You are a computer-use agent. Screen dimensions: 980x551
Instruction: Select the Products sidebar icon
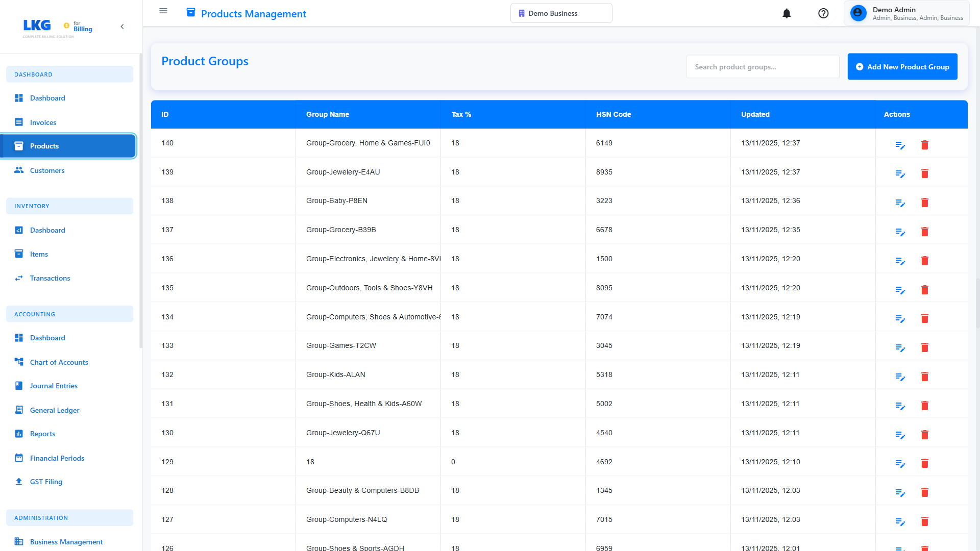coord(19,146)
